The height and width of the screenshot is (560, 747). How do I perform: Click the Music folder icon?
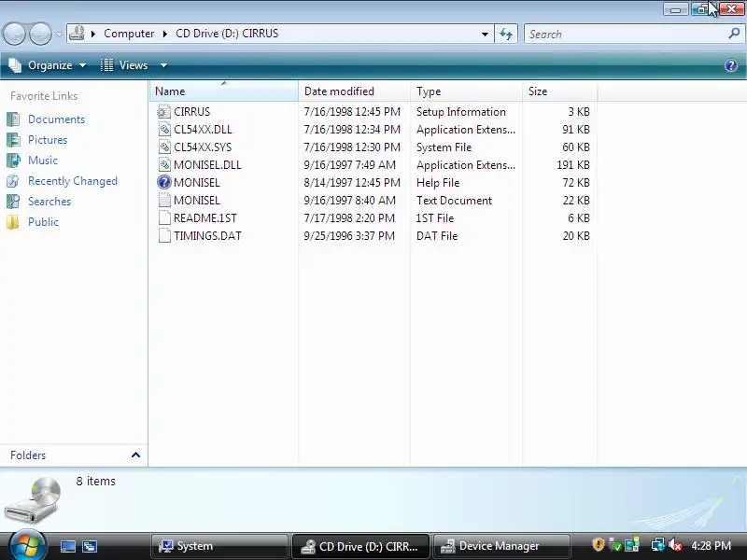pos(13,160)
